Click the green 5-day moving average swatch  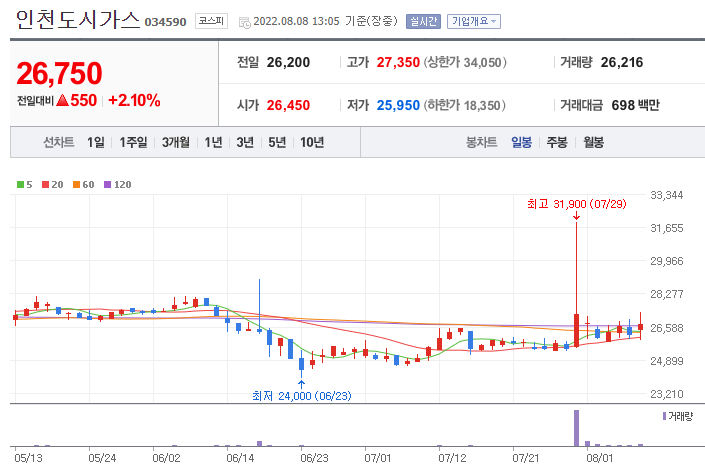click(x=20, y=184)
